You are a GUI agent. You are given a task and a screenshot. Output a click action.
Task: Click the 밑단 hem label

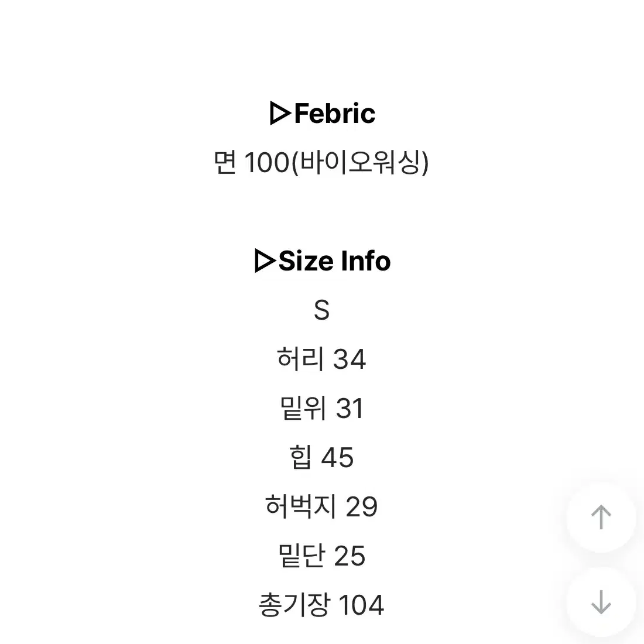[x=302, y=555]
